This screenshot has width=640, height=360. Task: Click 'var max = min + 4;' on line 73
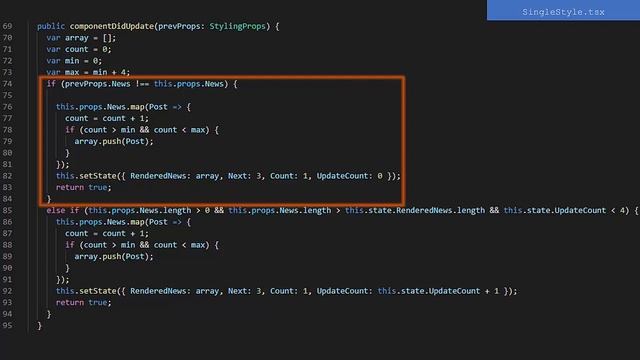pos(88,72)
